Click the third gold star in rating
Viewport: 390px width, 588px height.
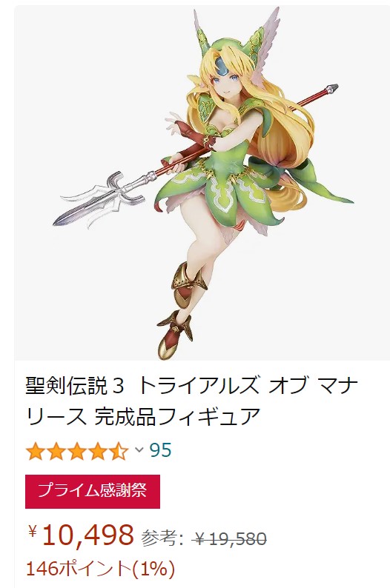pyautogui.click(x=77, y=451)
